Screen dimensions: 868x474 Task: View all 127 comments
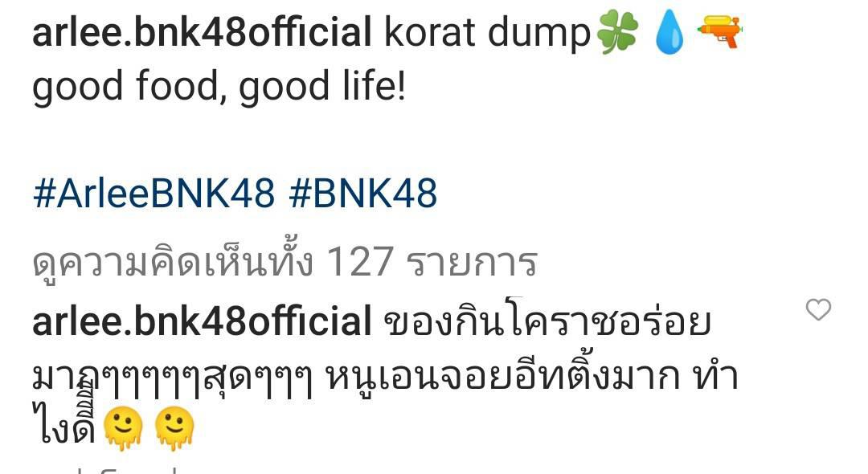pos(285,261)
